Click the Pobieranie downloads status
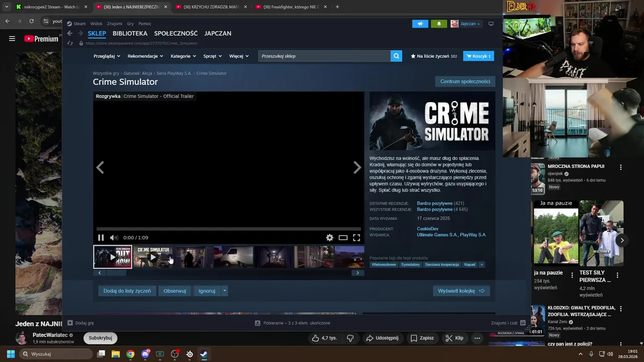644x362 pixels. pos(292,323)
